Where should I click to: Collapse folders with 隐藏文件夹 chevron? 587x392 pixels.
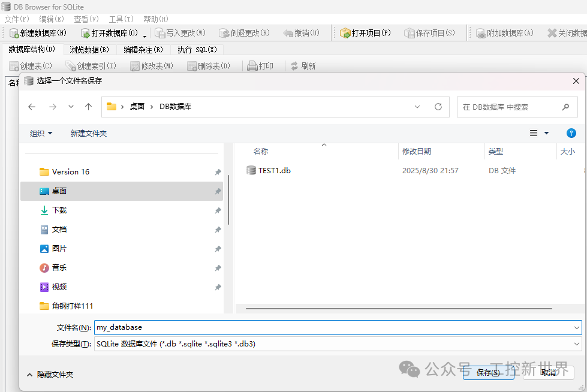tap(29, 374)
